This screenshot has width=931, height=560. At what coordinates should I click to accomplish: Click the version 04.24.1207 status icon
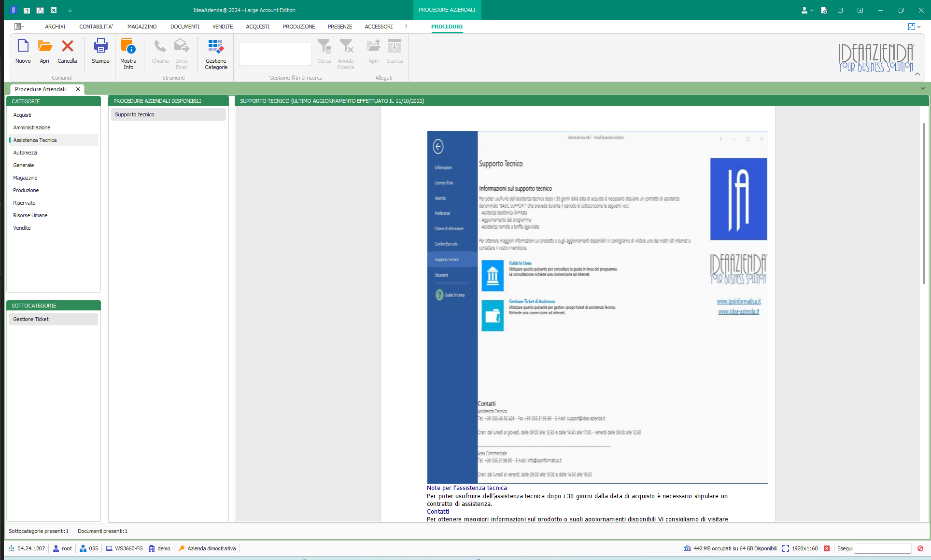(x=12, y=548)
